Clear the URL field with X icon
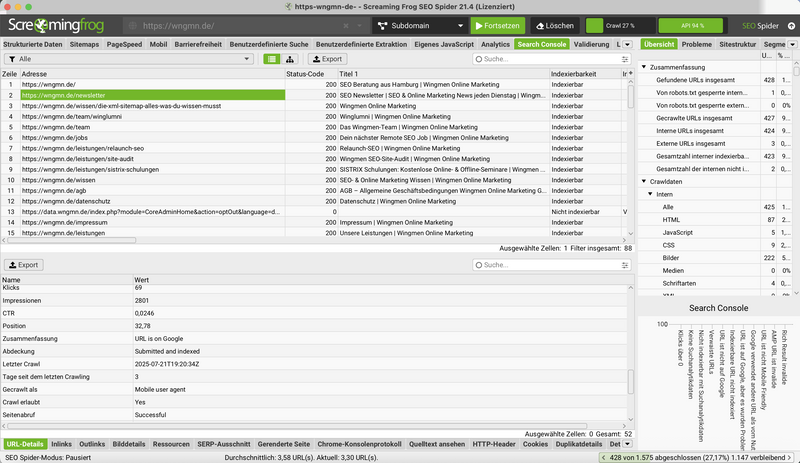The image size is (800, 463). (x=346, y=26)
